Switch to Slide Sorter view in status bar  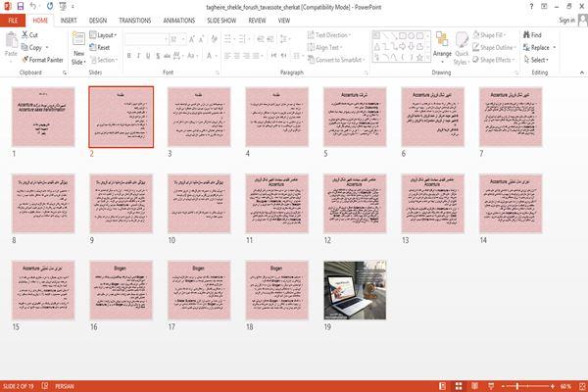click(459, 386)
